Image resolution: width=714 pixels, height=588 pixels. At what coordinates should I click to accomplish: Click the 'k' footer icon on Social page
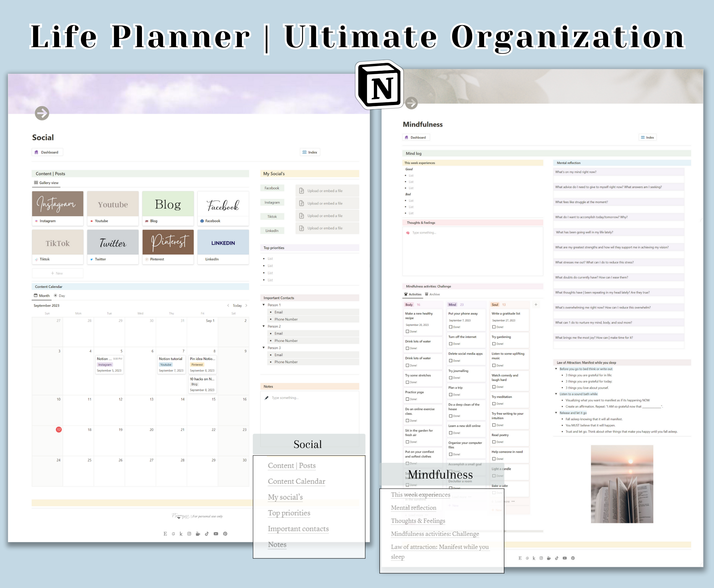tap(181, 534)
